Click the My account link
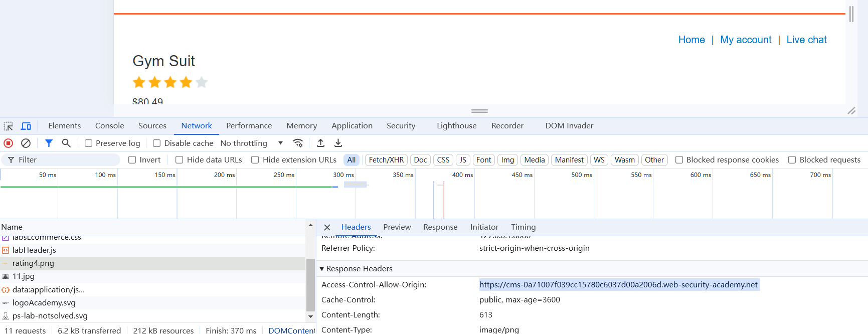The image size is (868, 334). point(746,40)
